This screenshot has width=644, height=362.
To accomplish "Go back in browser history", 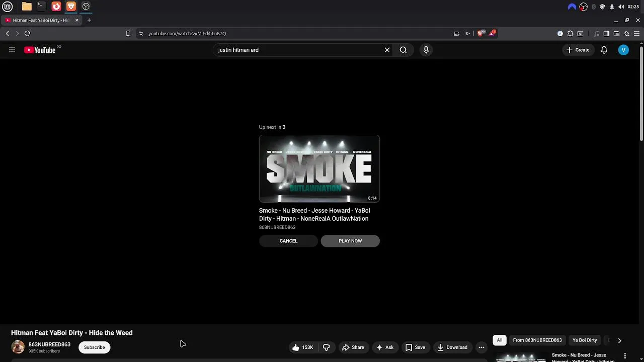I will [x=8, y=33].
